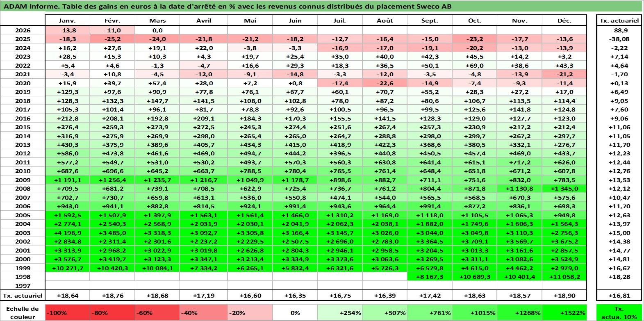Click the bottom-left 'Tx. actuariel' row label

click(x=23, y=296)
